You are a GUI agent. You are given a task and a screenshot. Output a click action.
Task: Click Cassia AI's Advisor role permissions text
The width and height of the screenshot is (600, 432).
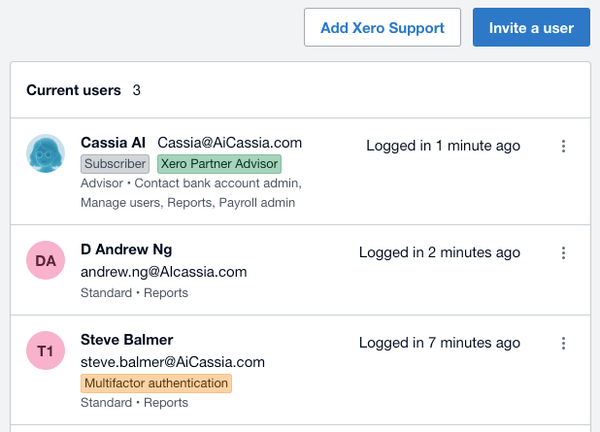point(191,193)
